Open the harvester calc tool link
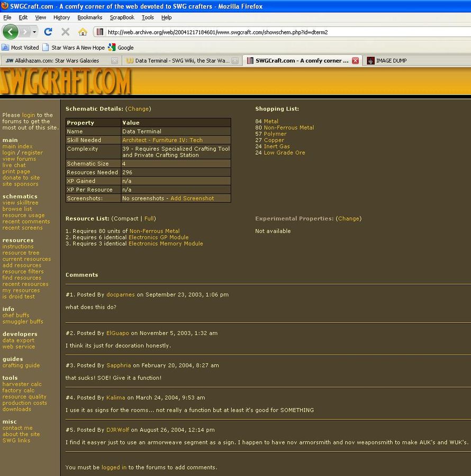The image size is (471, 476). (22, 384)
